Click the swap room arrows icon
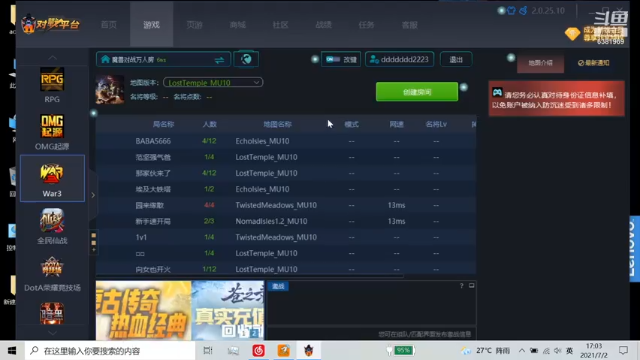This screenshot has width=640, height=360. click(x=219, y=60)
